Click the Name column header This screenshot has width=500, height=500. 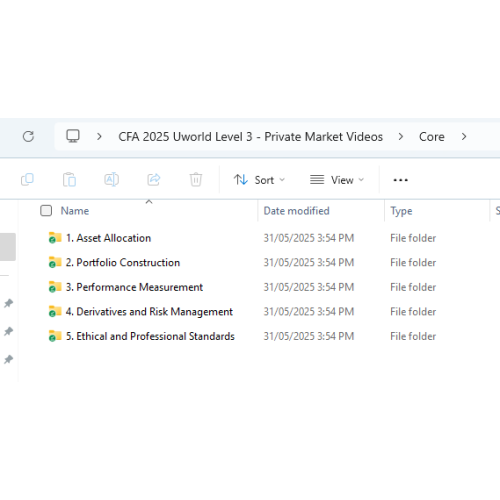click(x=75, y=211)
